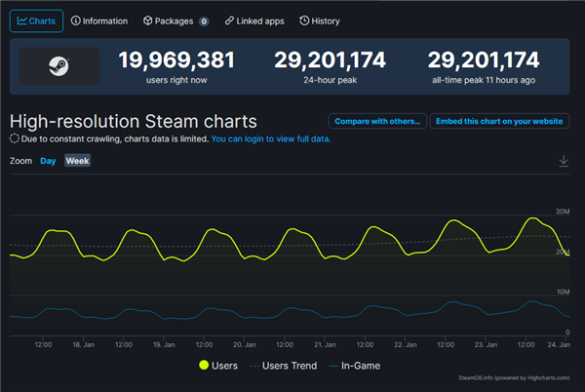
Task: Toggle the In-Game legend series
Action: click(355, 366)
